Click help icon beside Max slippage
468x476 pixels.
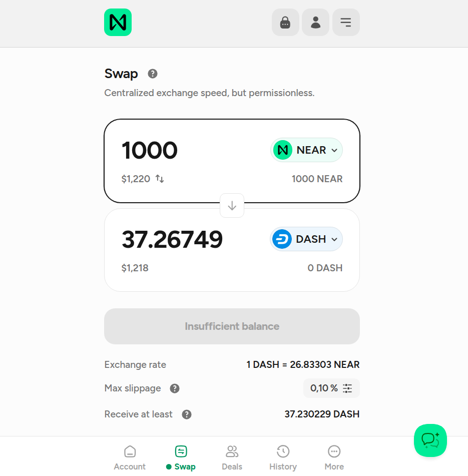pos(175,388)
